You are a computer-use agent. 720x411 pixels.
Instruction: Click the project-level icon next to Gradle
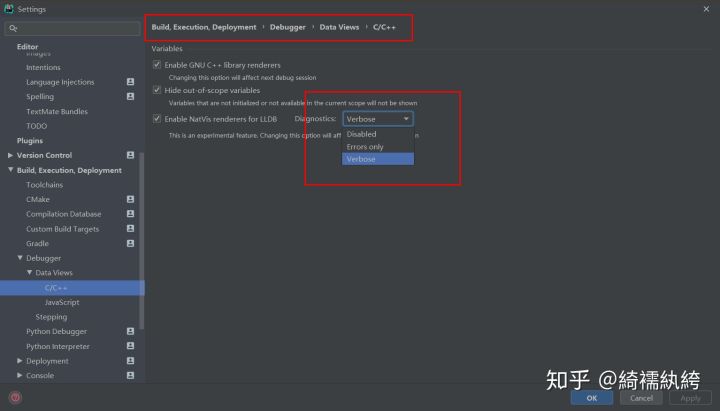130,243
